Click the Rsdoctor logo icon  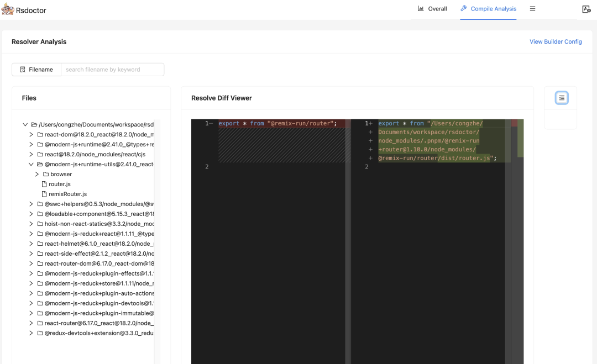(x=8, y=9)
